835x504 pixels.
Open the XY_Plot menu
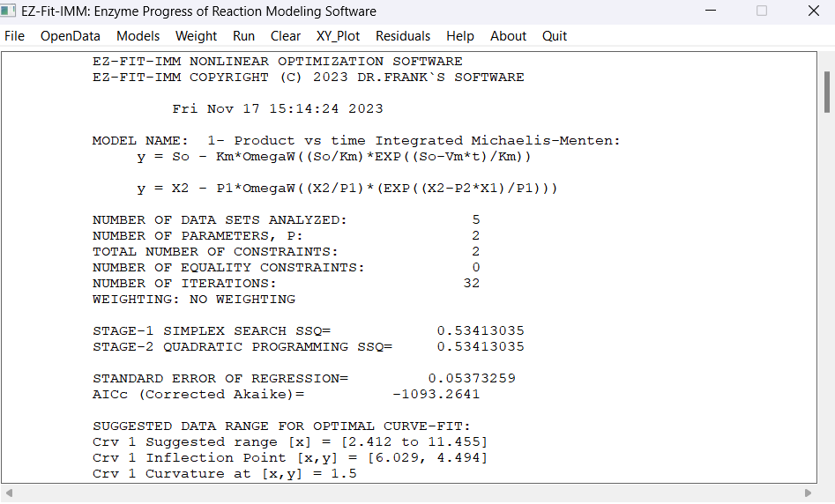point(339,36)
